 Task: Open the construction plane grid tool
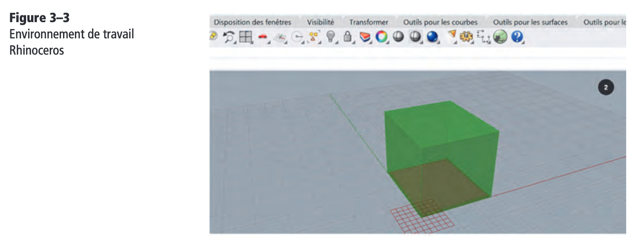pos(280,37)
